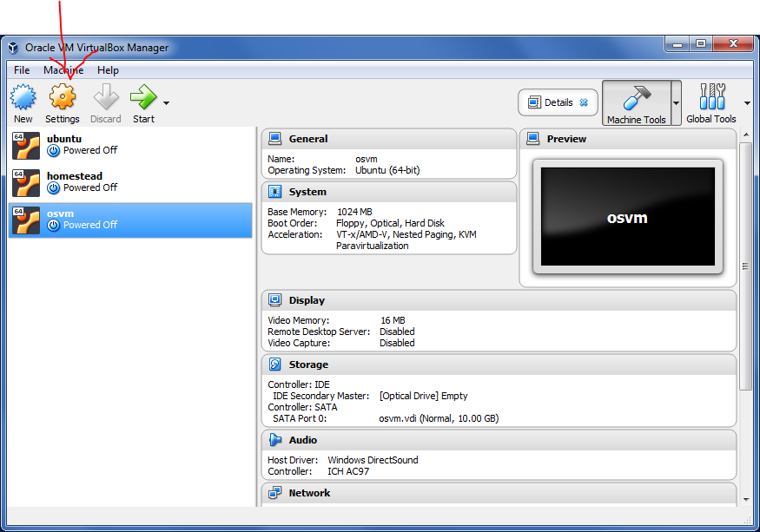Click ubuntu Powered Off status icon

pos(53,151)
